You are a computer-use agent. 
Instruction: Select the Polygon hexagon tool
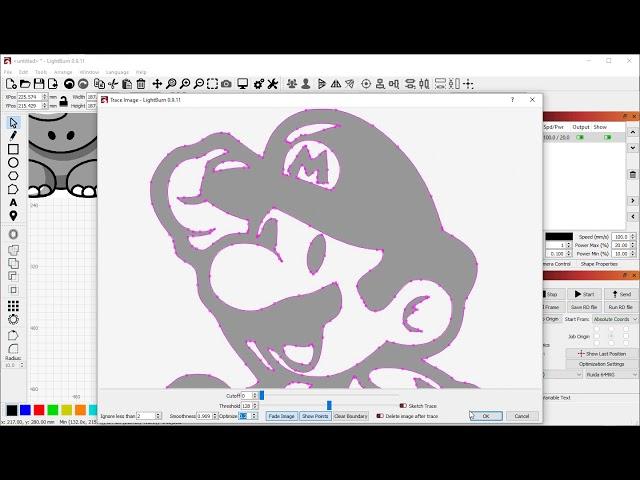(13, 176)
